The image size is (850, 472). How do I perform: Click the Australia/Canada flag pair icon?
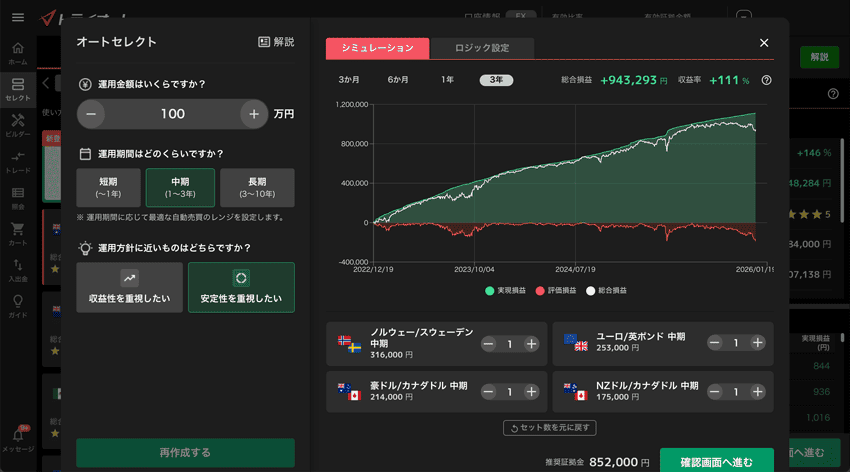click(349, 392)
